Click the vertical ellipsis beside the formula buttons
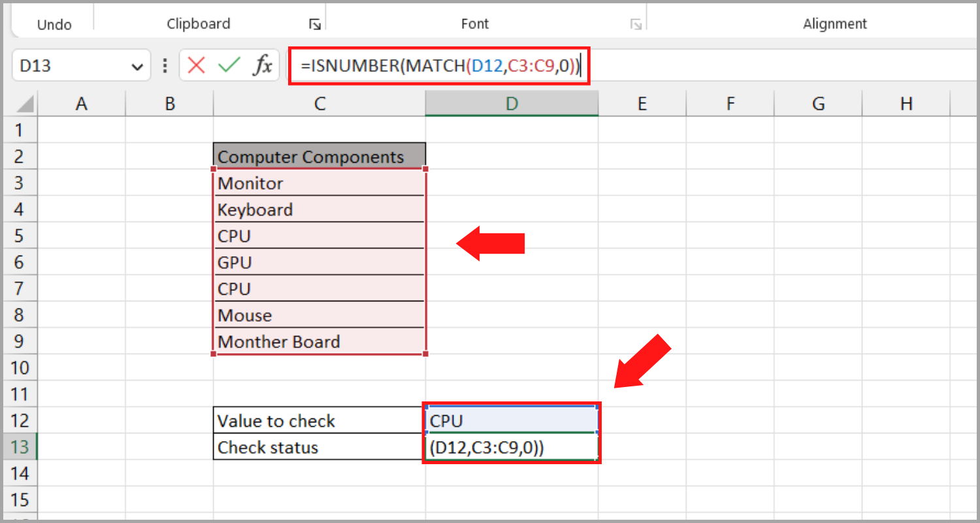The width and height of the screenshot is (980, 523). click(165, 65)
